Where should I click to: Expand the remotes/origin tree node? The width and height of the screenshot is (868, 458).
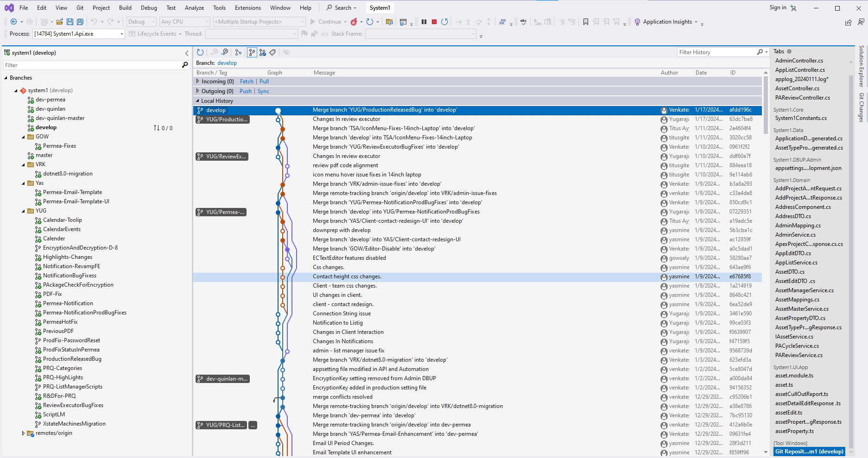[23, 433]
